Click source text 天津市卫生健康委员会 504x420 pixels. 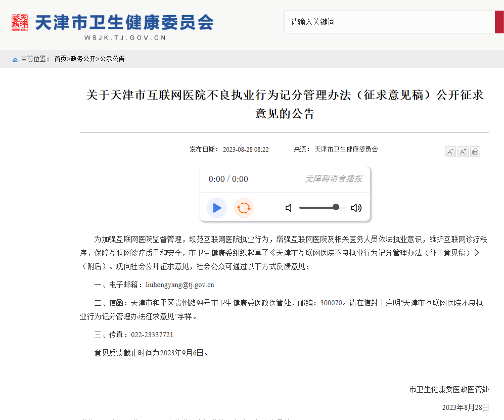(346, 150)
